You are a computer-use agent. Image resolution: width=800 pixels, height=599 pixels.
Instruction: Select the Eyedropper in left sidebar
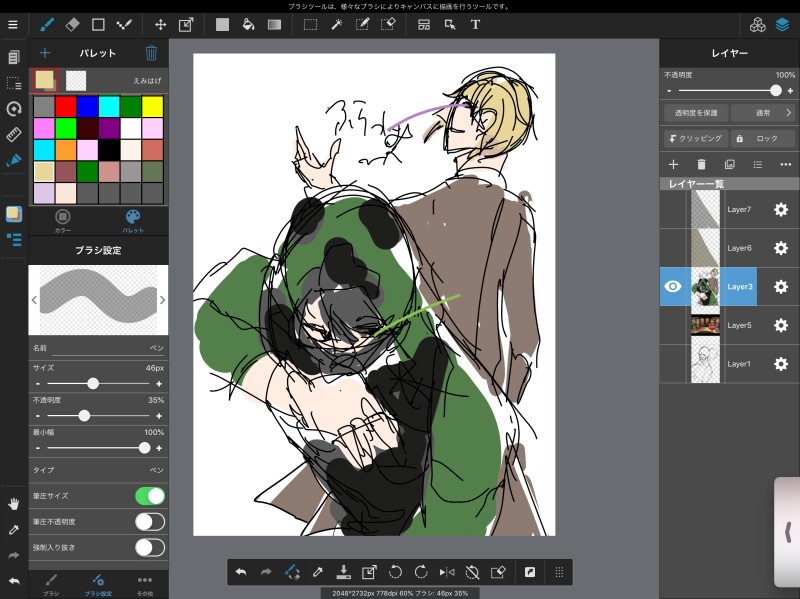14,530
